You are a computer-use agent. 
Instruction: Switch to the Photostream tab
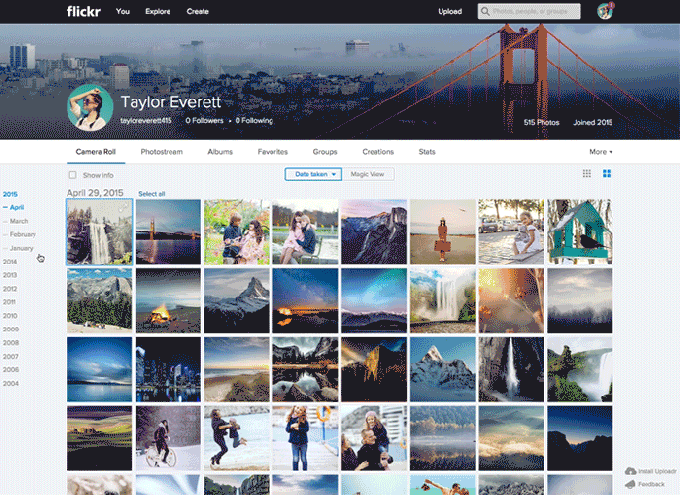[161, 152]
